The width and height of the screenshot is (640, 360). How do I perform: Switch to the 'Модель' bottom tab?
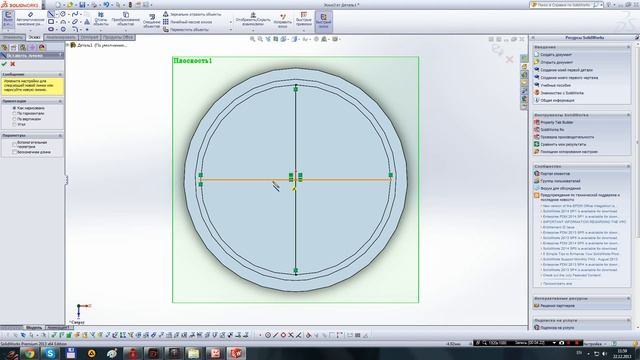pyautogui.click(x=34, y=327)
